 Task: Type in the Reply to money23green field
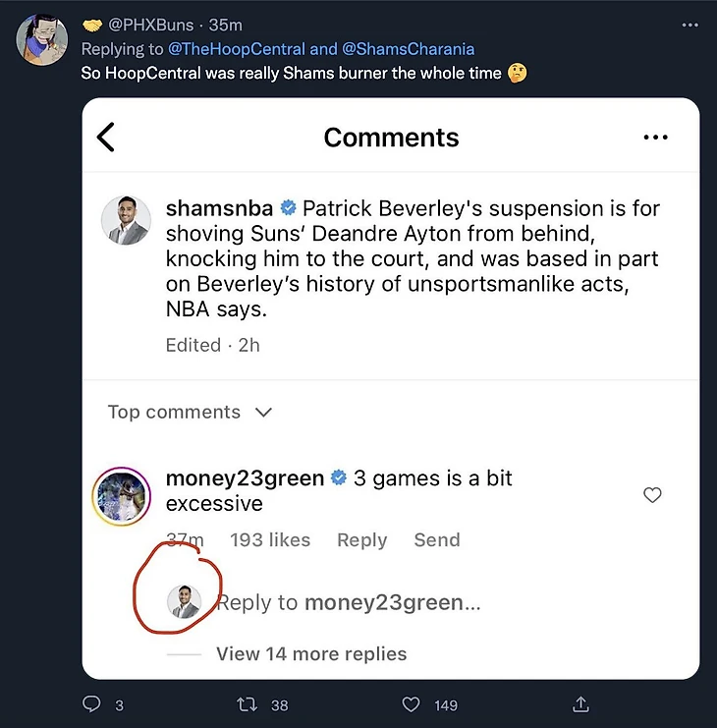348,602
